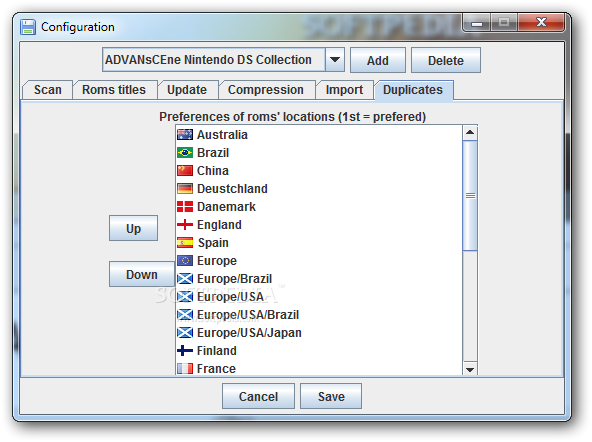This screenshot has height=442, width=592.
Task: Select the Europe/USA list entry
Action: [x=319, y=297]
